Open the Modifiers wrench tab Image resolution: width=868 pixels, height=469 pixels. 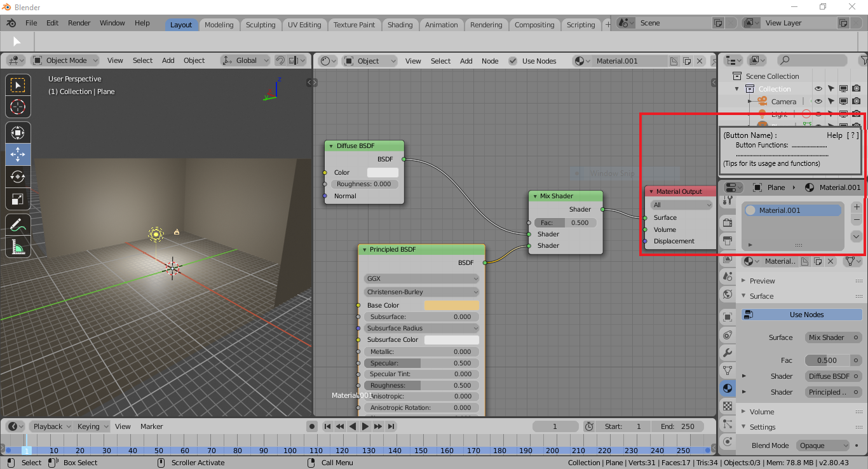click(728, 352)
